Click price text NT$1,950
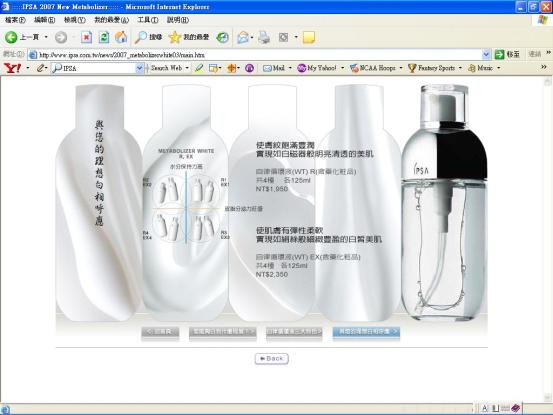The width and height of the screenshot is (553, 415). [272, 189]
